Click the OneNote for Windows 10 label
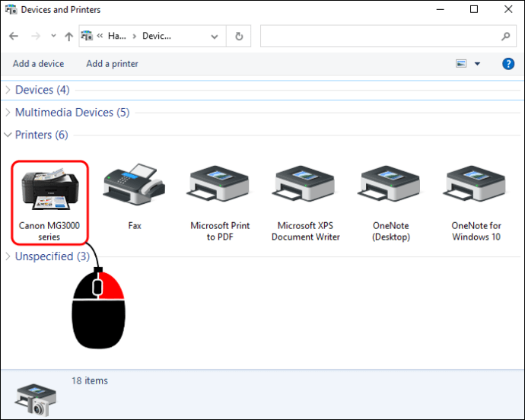This screenshot has width=525, height=420. coord(476,231)
